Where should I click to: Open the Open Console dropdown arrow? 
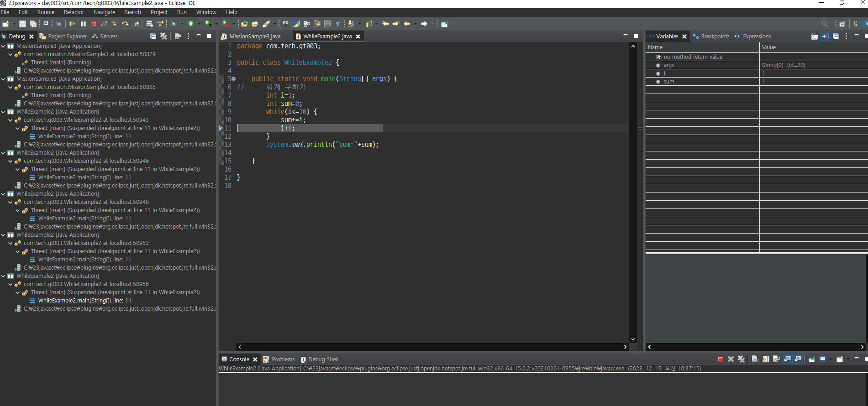click(x=848, y=359)
